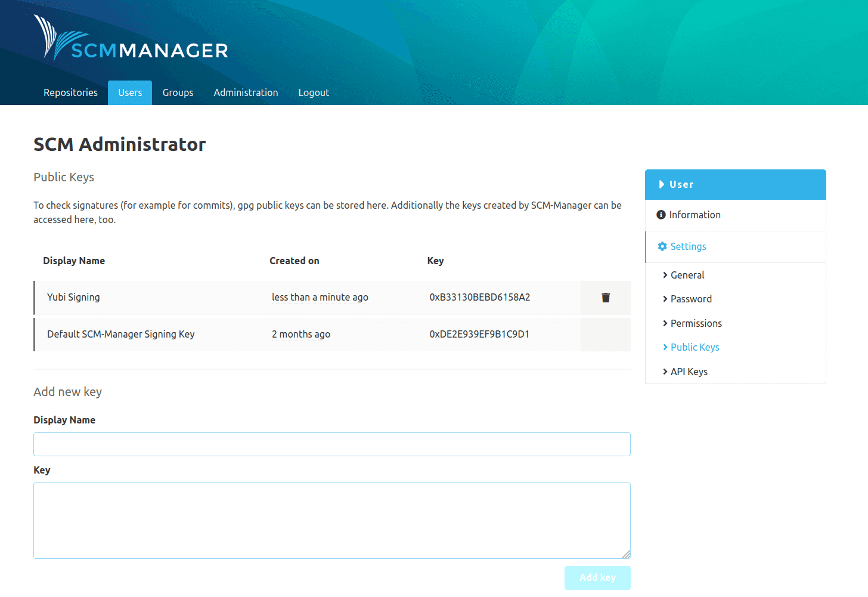868x597 pixels.
Task: Select Information in the sidebar
Action: pos(696,215)
